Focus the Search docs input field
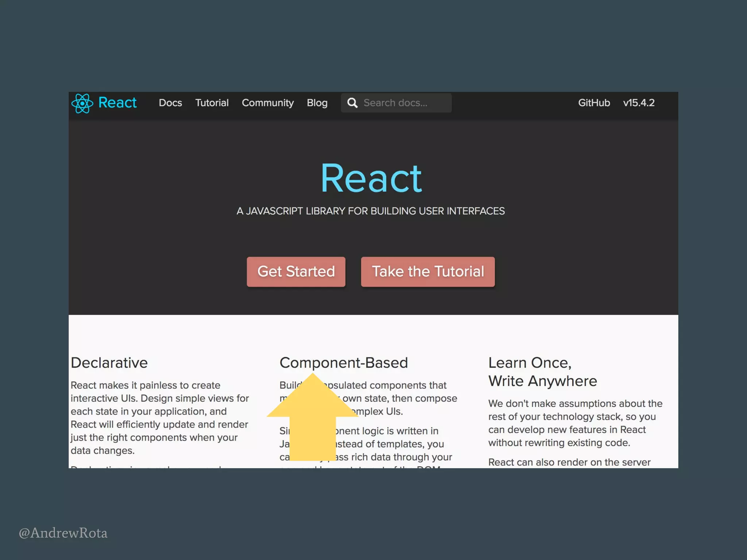747x560 pixels. pyautogui.click(x=396, y=103)
